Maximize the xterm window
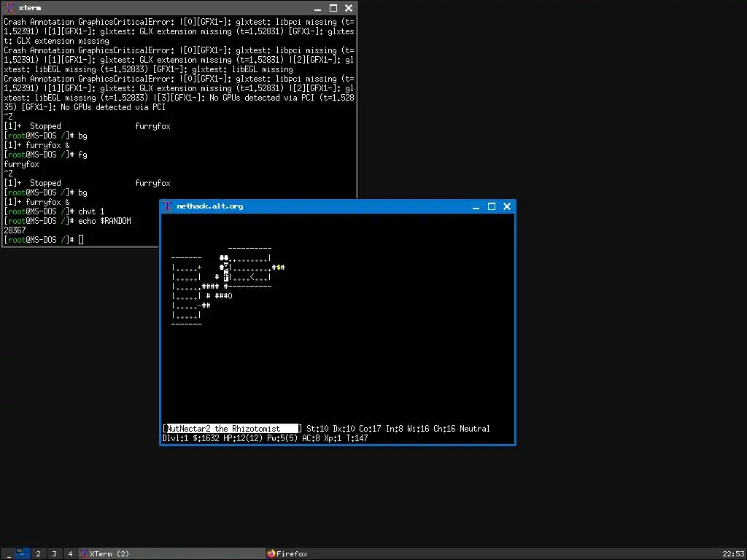This screenshot has height=560, width=747. 333,8
